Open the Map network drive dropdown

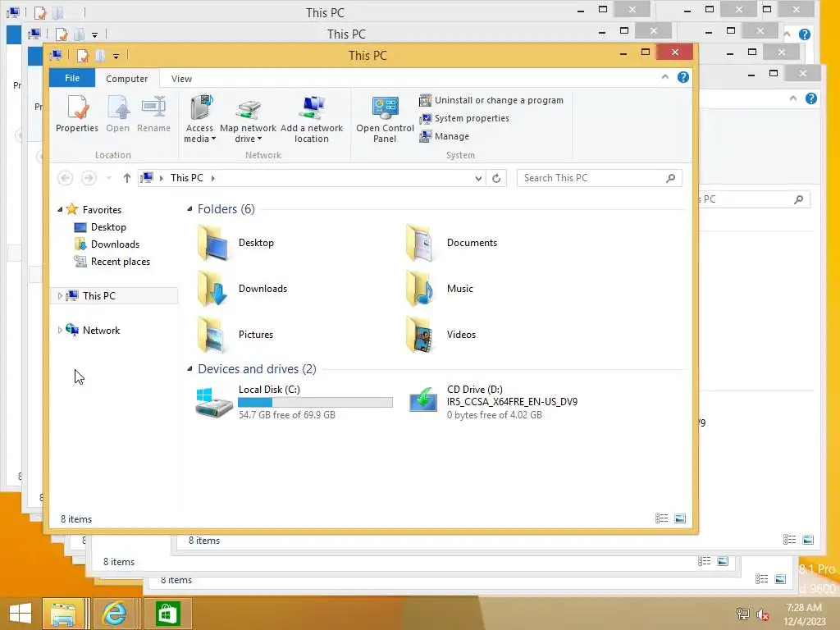(x=248, y=119)
